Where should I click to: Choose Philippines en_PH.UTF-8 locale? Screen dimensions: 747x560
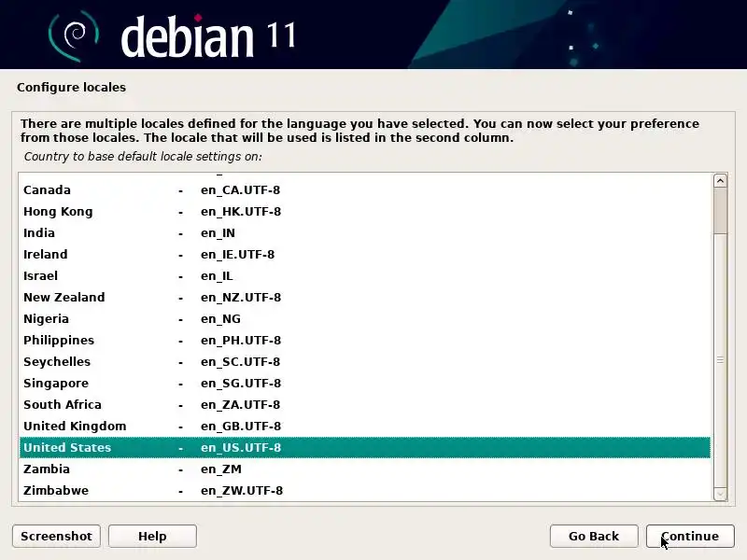click(365, 340)
